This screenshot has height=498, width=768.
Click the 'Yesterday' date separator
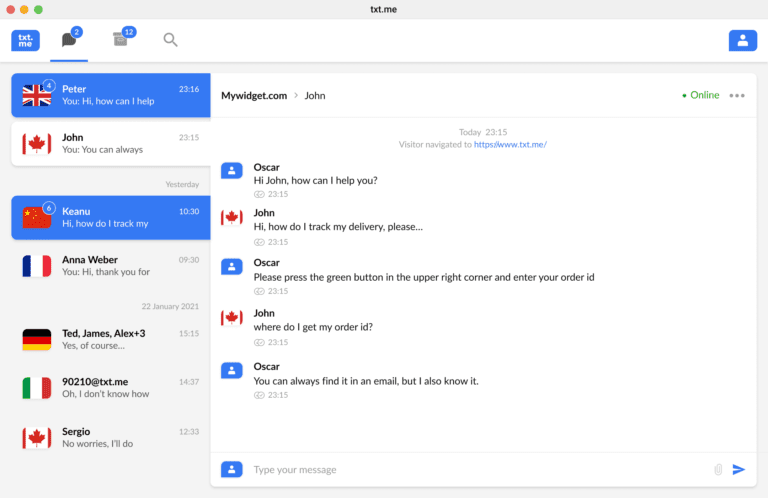(182, 185)
